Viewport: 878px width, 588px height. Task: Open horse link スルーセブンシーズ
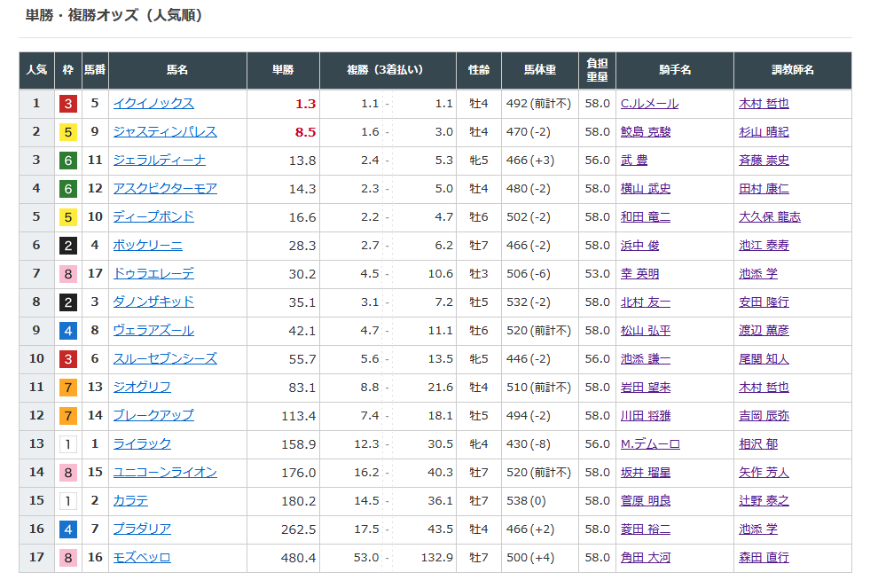point(165,359)
